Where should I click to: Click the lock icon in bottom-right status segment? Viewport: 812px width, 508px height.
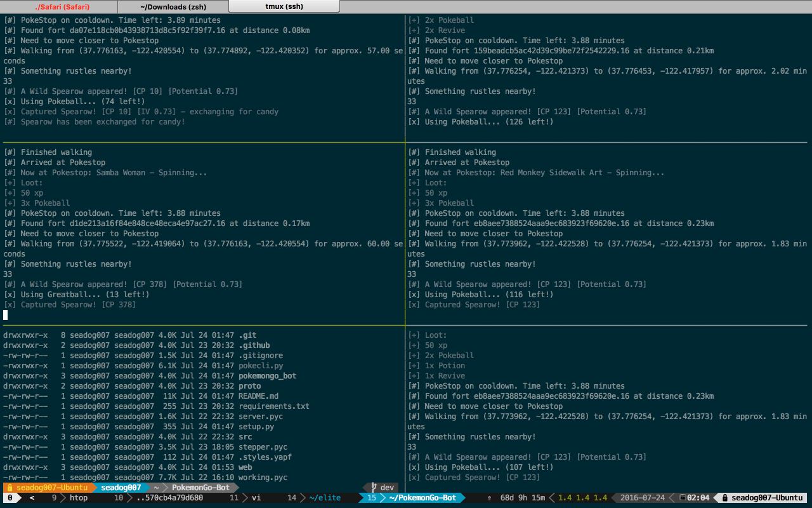point(726,498)
